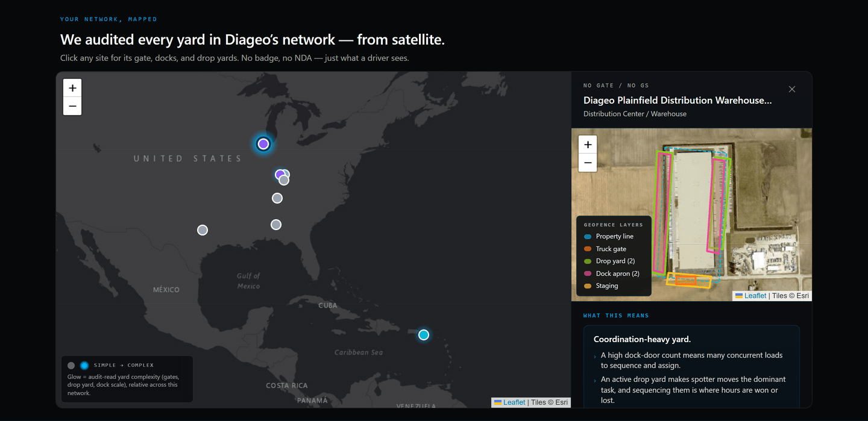Click the 'NO GATE / NO GS' tag
868x421 pixels.
616,86
